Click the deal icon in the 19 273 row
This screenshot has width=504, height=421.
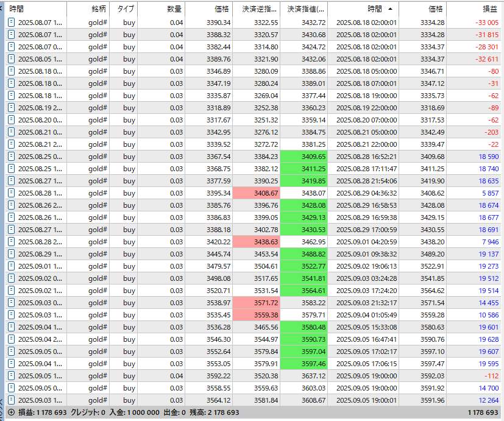[11, 266]
